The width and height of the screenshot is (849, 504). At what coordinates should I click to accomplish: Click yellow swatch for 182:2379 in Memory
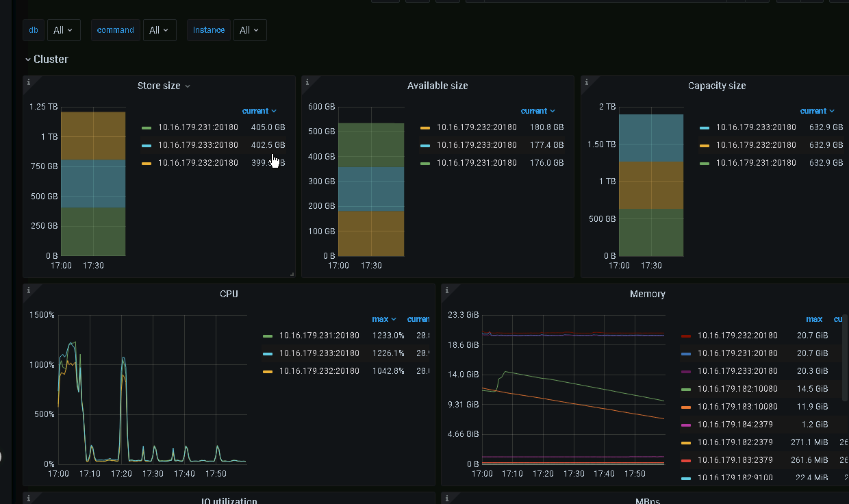click(x=686, y=442)
